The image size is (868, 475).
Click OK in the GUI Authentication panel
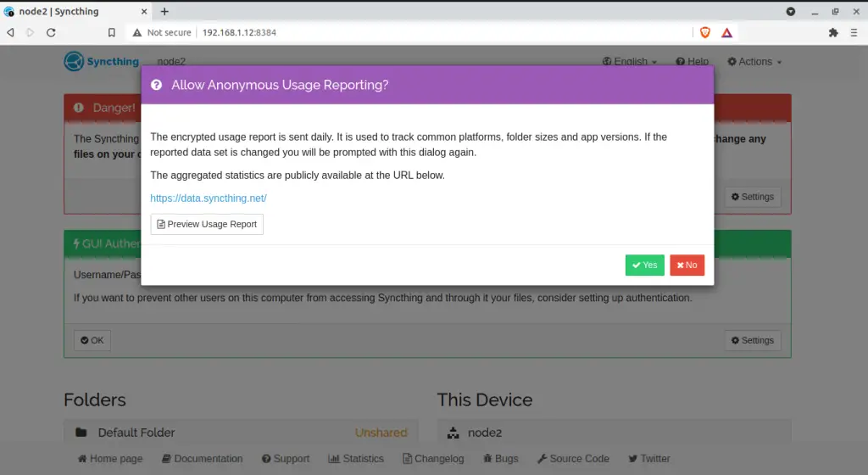click(x=92, y=340)
